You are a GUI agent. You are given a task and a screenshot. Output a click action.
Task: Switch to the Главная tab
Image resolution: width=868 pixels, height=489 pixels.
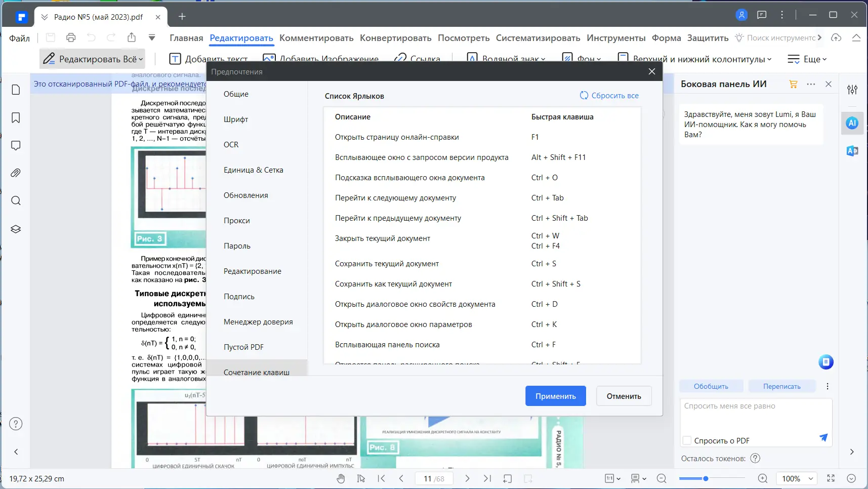[x=186, y=38]
